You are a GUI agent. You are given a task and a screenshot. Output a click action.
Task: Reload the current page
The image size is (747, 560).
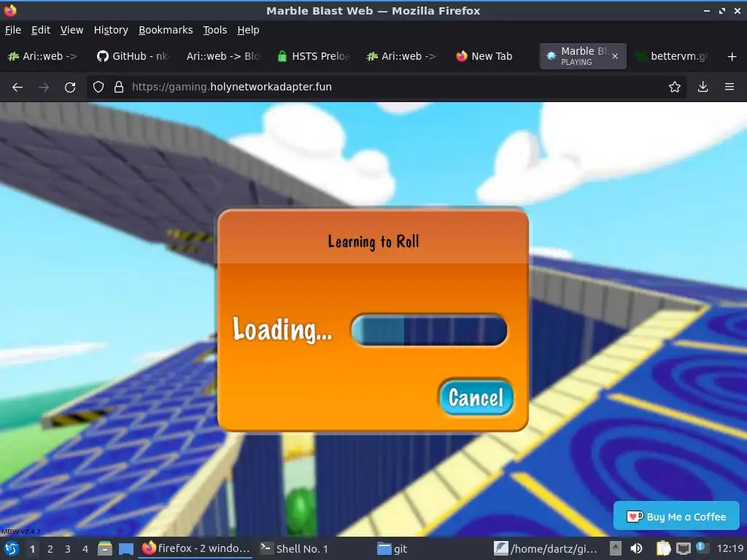[70, 87]
